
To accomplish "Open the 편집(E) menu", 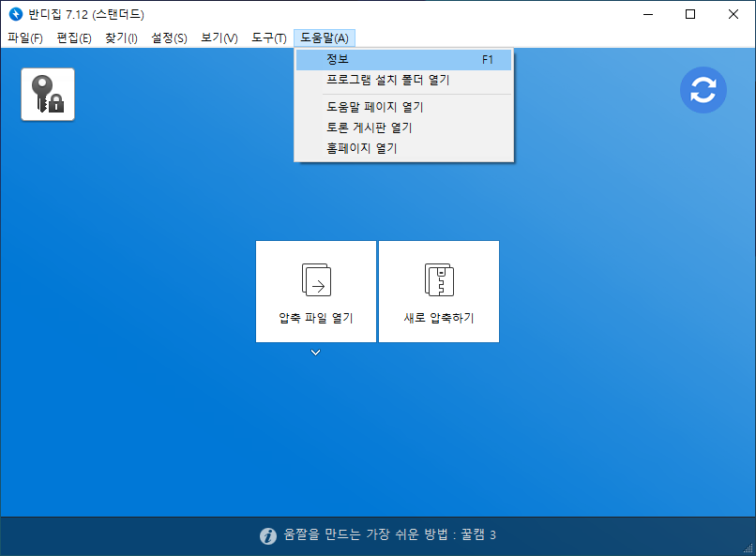I will (x=74, y=38).
